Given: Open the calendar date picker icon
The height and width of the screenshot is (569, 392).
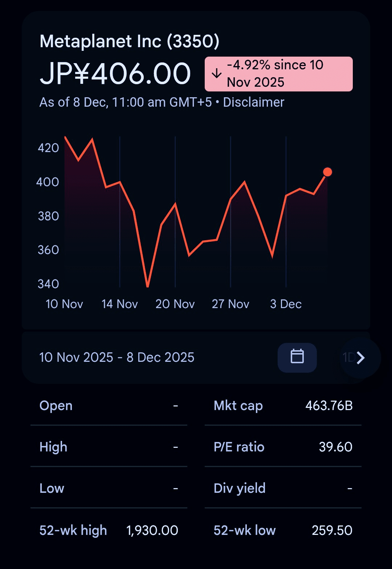Looking at the screenshot, I should (x=297, y=357).
